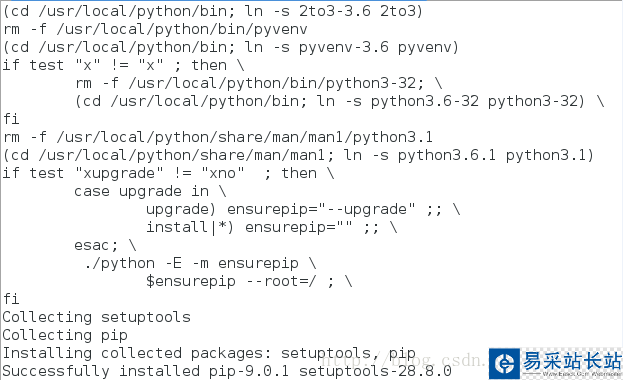Click the 'Installing collected packages' line

point(209,353)
